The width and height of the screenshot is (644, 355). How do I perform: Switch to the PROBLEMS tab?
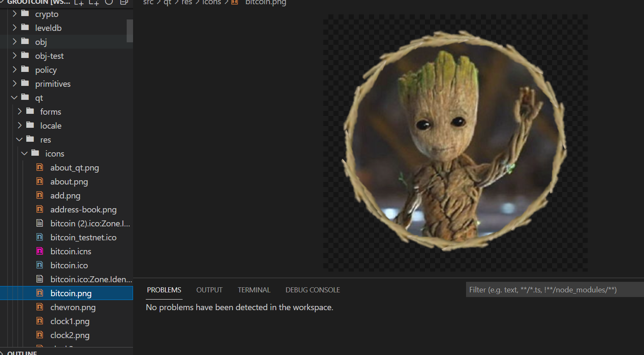(x=164, y=290)
